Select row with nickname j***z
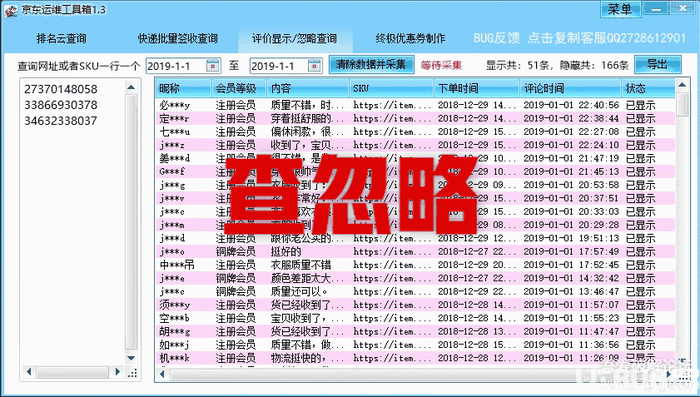This screenshot has width=700, height=397. click(x=416, y=145)
